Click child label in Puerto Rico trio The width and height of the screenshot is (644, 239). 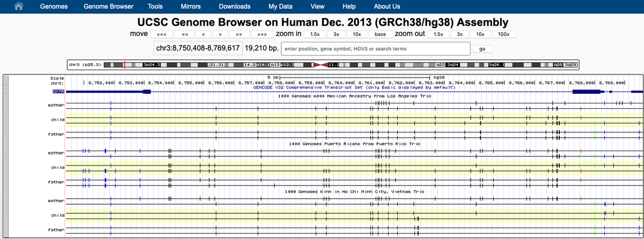coord(57,167)
